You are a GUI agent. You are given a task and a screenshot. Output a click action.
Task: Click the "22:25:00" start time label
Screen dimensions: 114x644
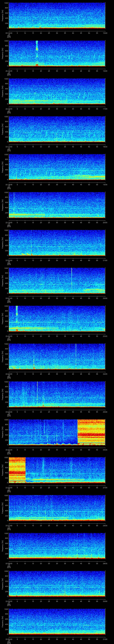coord(9,450)
